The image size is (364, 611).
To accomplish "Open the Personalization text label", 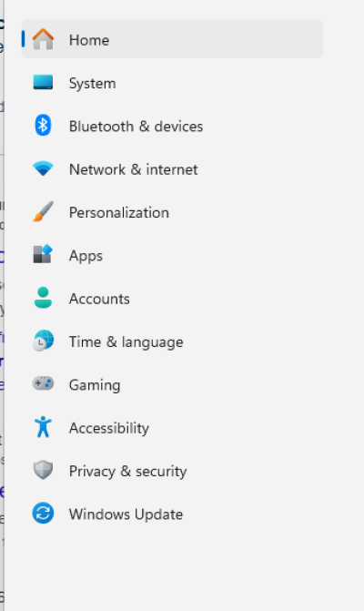I will 118,213.
